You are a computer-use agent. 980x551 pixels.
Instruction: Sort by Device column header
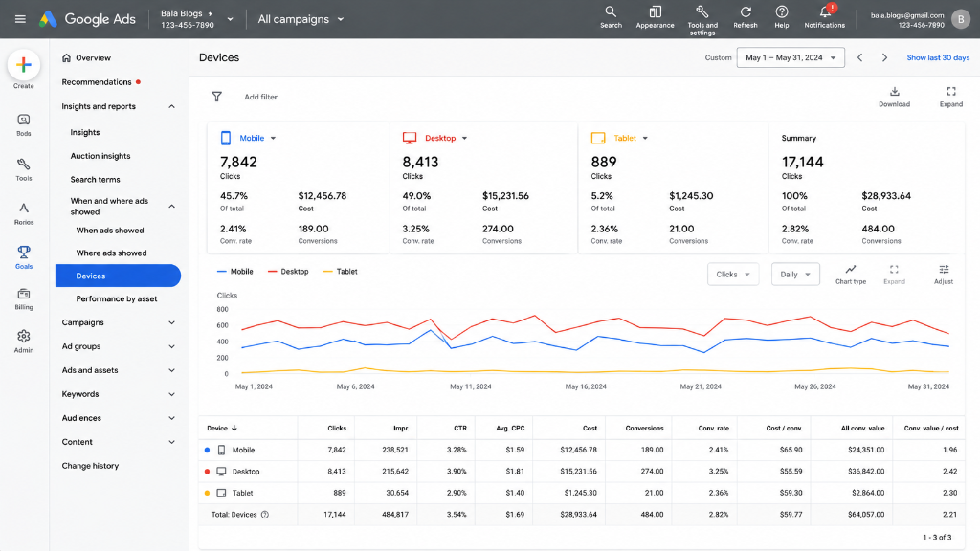222,429
